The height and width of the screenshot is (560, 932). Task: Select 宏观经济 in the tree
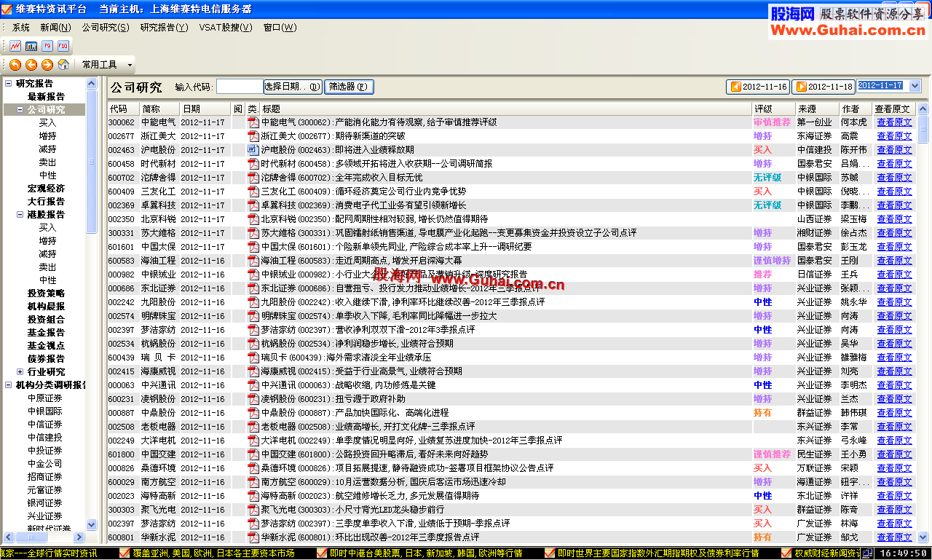[46, 189]
